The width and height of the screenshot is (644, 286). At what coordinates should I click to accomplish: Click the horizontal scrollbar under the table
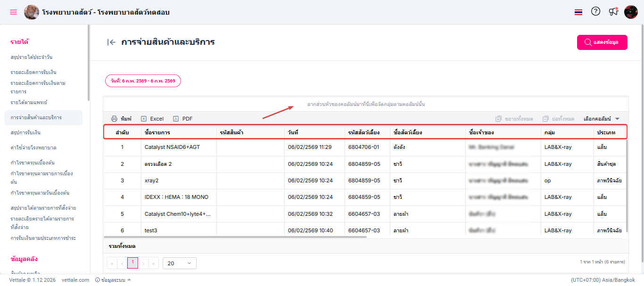[x=235, y=237]
